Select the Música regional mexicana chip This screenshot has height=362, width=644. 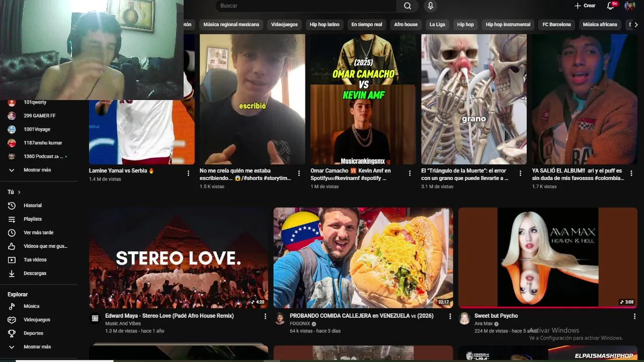click(231, 24)
